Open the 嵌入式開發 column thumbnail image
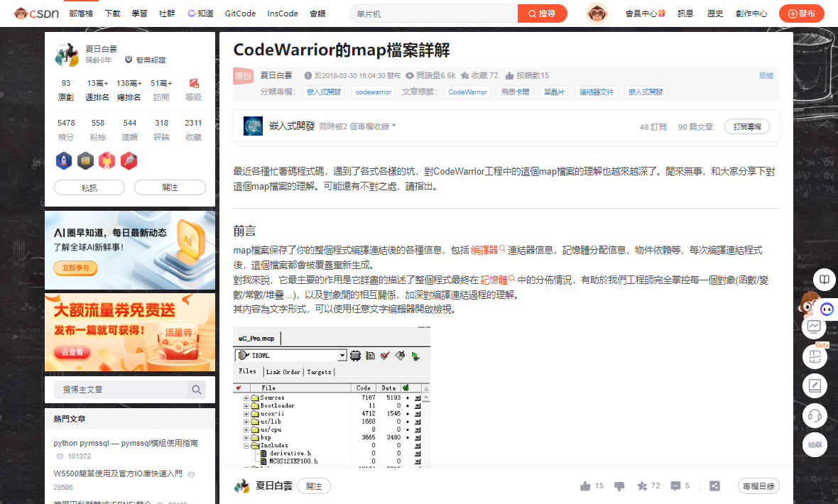Screen dimensions: 838x504 coord(254,126)
